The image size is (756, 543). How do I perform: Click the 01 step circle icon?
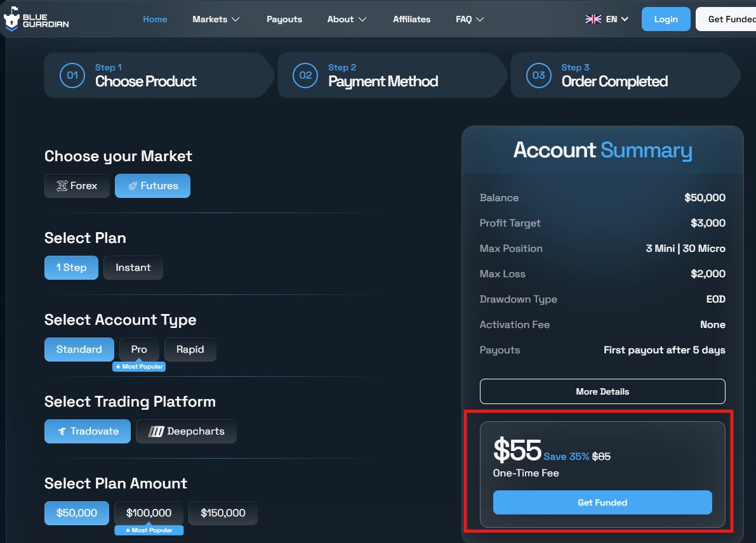(x=72, y=75)
